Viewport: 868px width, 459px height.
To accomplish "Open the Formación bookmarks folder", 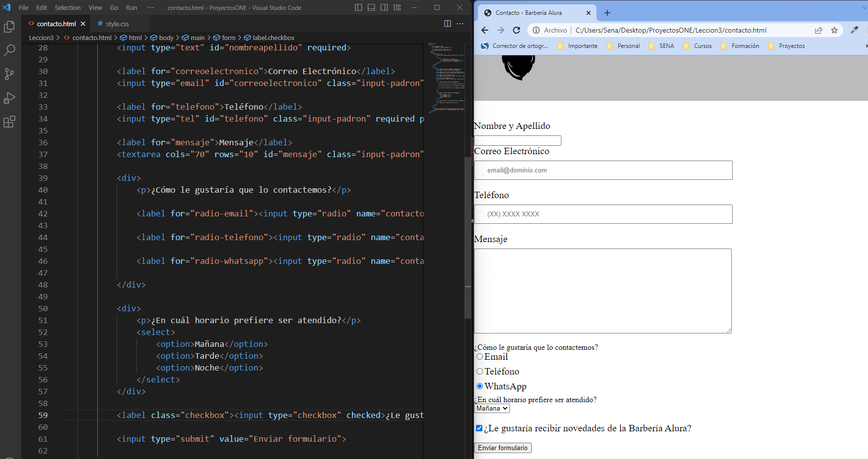I will [x=740, y=46].
